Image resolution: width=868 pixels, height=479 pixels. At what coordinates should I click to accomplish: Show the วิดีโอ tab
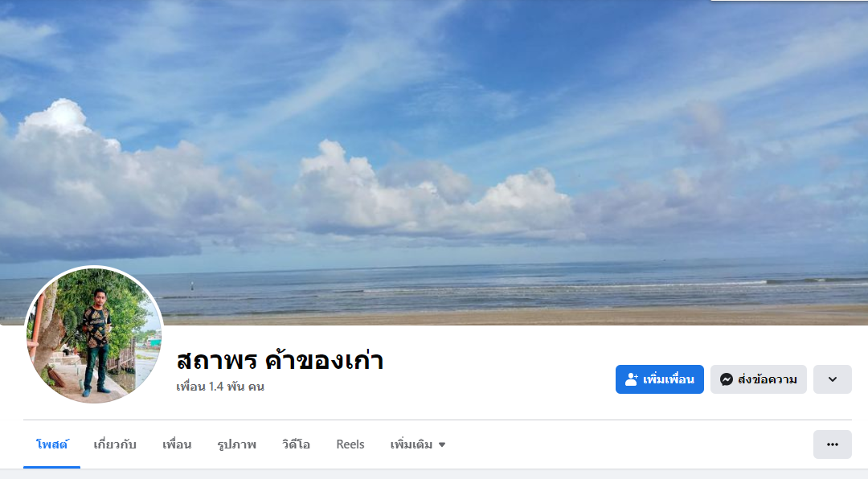(x=296, y=444)
